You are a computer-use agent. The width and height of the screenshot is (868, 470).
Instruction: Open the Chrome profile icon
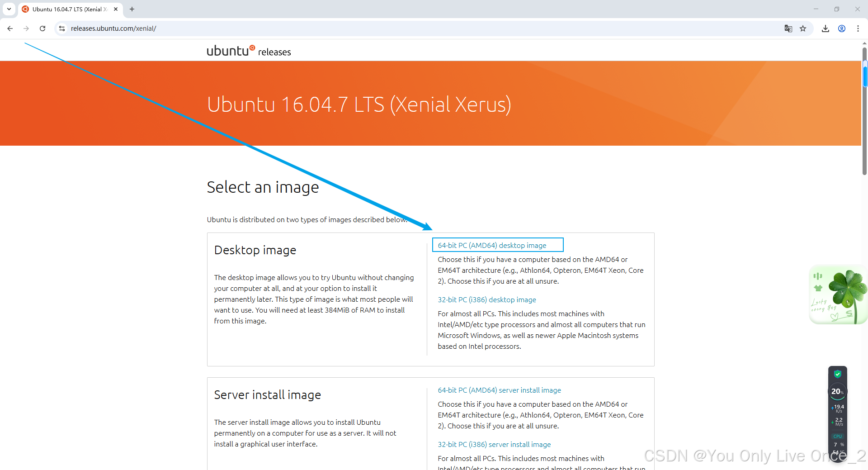(x=842, y=28)
